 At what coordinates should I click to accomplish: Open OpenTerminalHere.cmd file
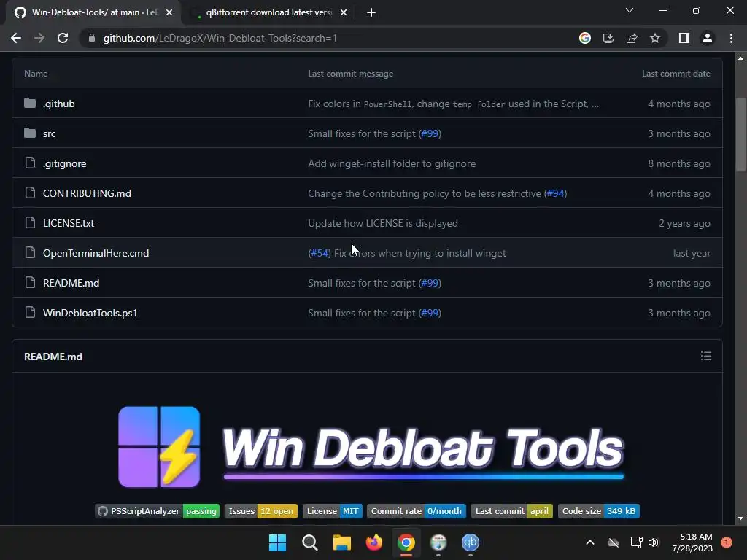(96, 253)
